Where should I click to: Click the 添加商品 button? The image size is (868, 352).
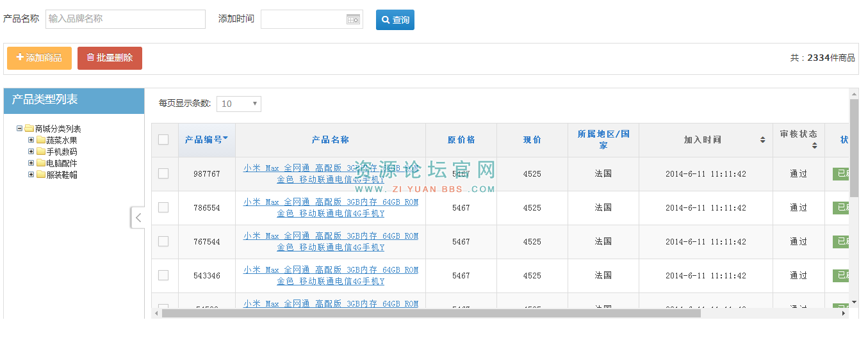pos(39,58)
